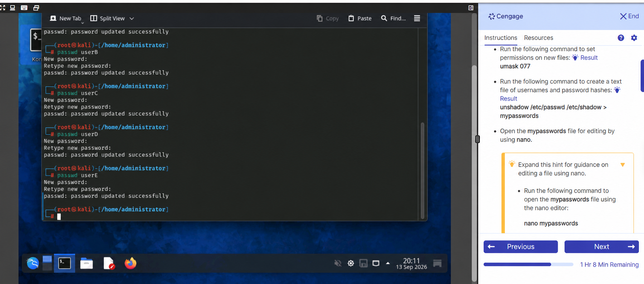Launch Firefox from the taskbar
This screenshot has width=644, height=284.
click(130, 263)
